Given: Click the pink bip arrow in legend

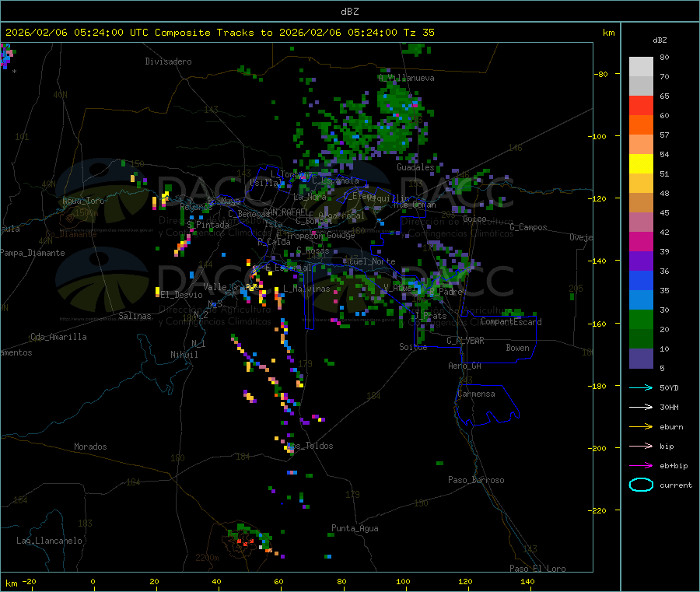Looking at the screenshot, I should point(641,446).
